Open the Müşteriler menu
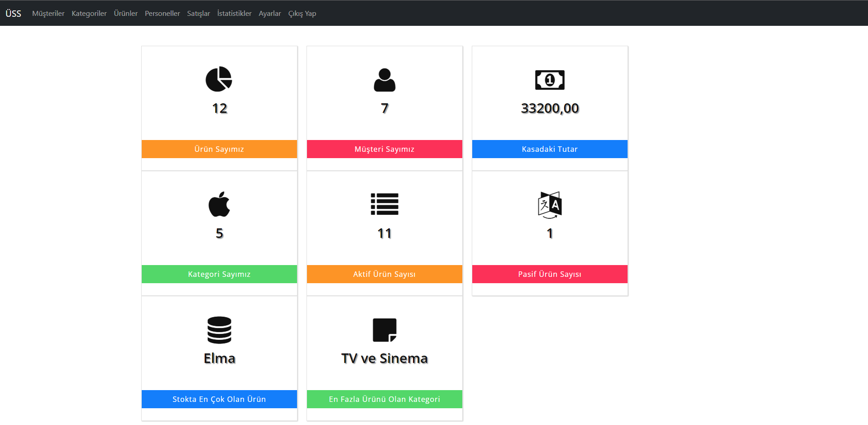 48,13
